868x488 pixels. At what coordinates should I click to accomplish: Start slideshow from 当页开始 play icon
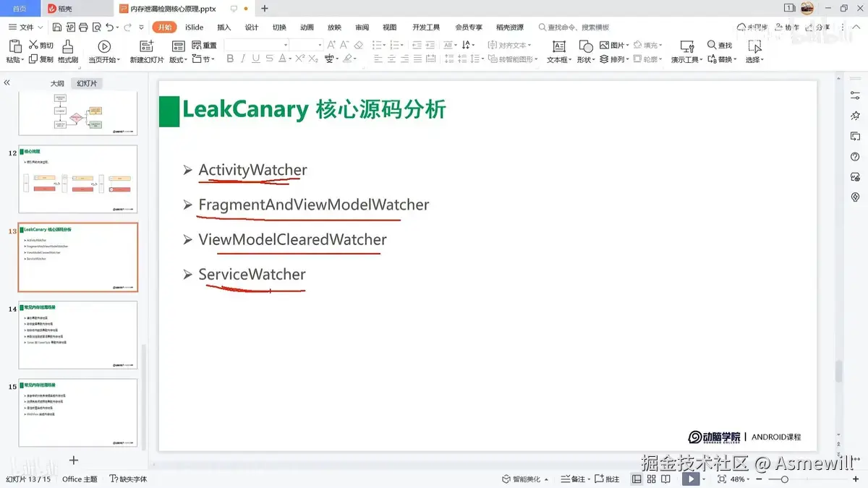(x=103, y=46)
